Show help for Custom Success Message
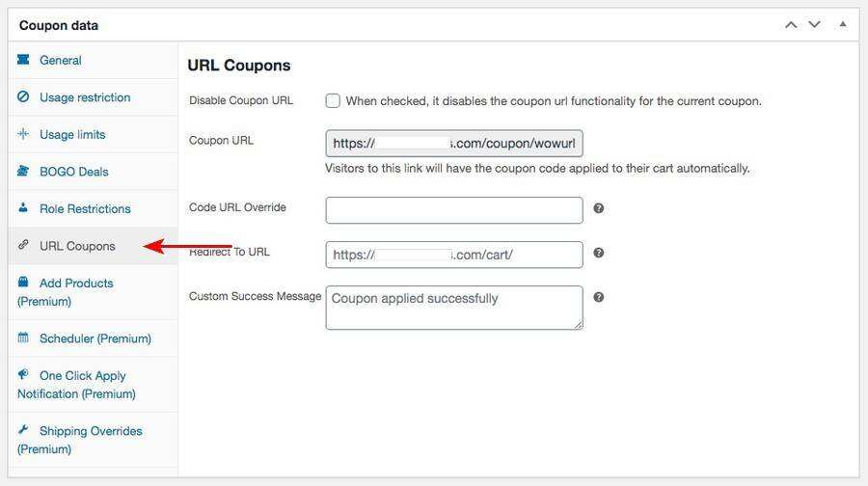Image resolution: width=868 pixels, height=486 pixels. pos(599,297)
